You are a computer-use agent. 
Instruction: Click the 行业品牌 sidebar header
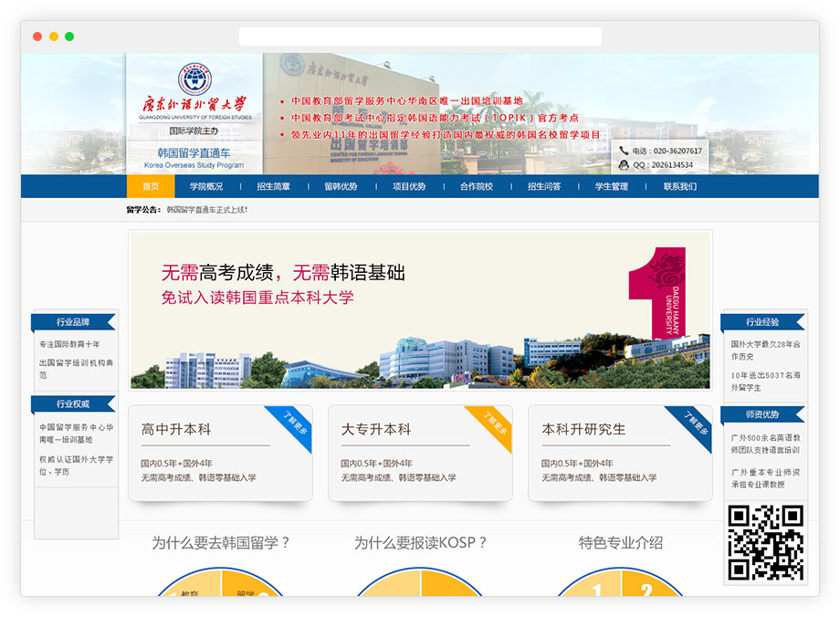tap(73, 322)
